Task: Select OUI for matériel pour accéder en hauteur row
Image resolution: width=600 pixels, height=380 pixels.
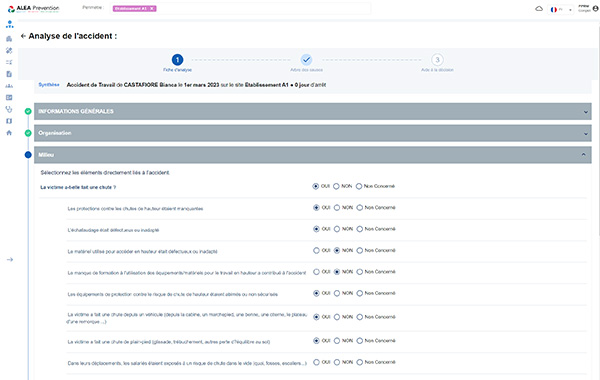Action: [316, 251]
